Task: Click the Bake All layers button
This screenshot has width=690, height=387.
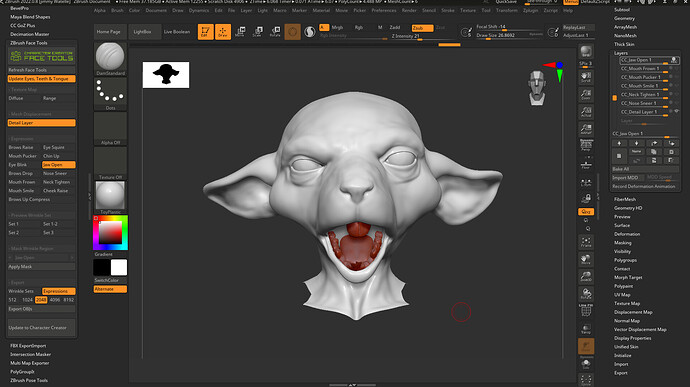Action: (645, 169)
